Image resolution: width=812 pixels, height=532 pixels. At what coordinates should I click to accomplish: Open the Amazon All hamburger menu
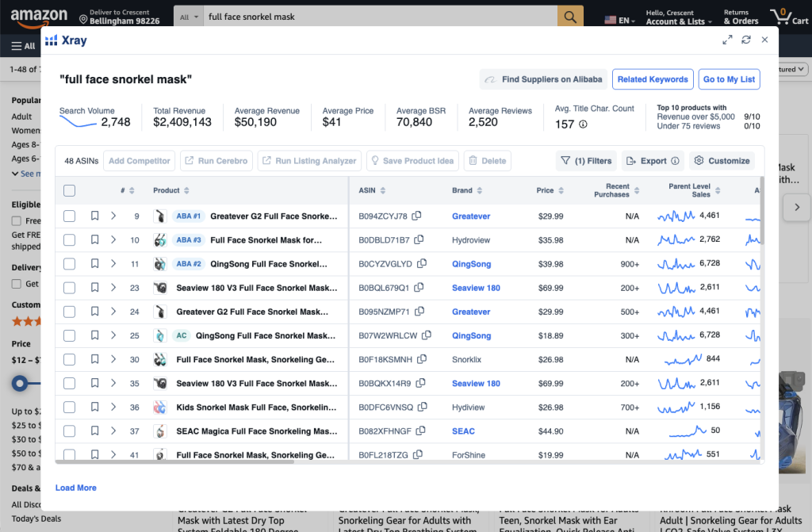[x=22, y=46]
